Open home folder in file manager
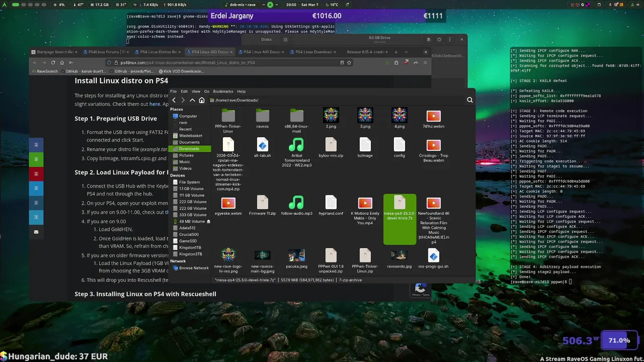This screenshot has height=362, width=644. pyautogui.click(x=202, y=100)
